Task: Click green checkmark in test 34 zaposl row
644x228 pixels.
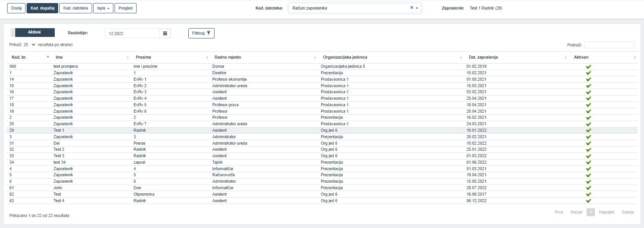Action: coord(588,163)
